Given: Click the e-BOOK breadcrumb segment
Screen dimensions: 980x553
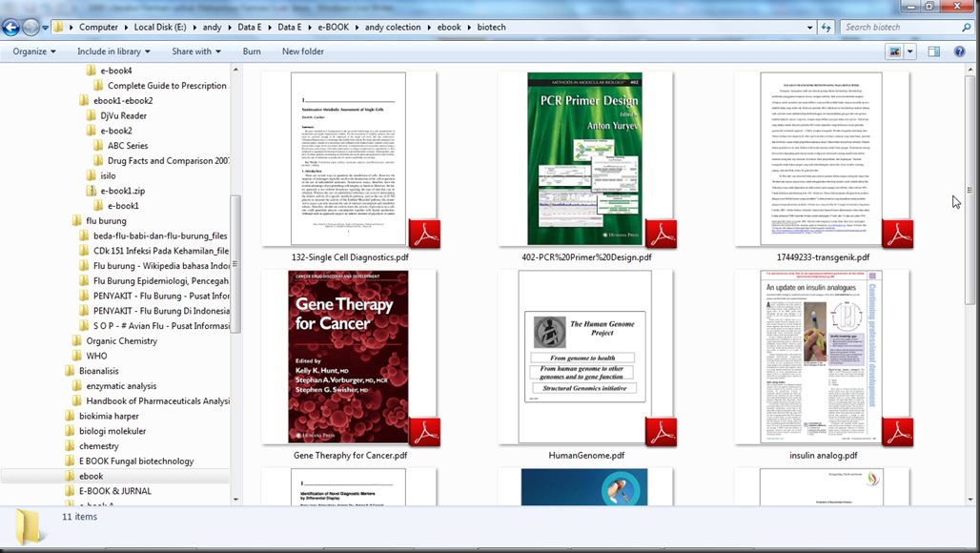Looking at the screenshot, I should coord(333,28).
